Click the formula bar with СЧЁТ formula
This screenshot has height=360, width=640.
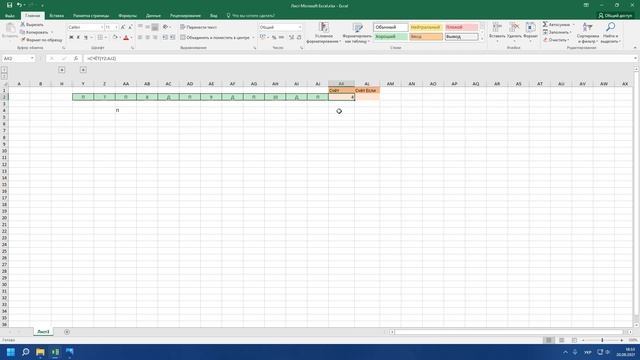(358, 58)
